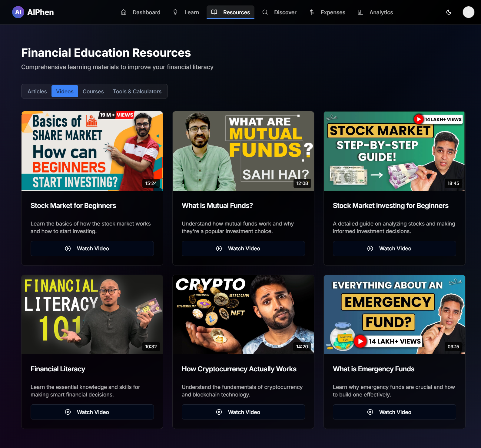Click the Expenses dollar icon

pyautogui.click(x=312, y=12)
